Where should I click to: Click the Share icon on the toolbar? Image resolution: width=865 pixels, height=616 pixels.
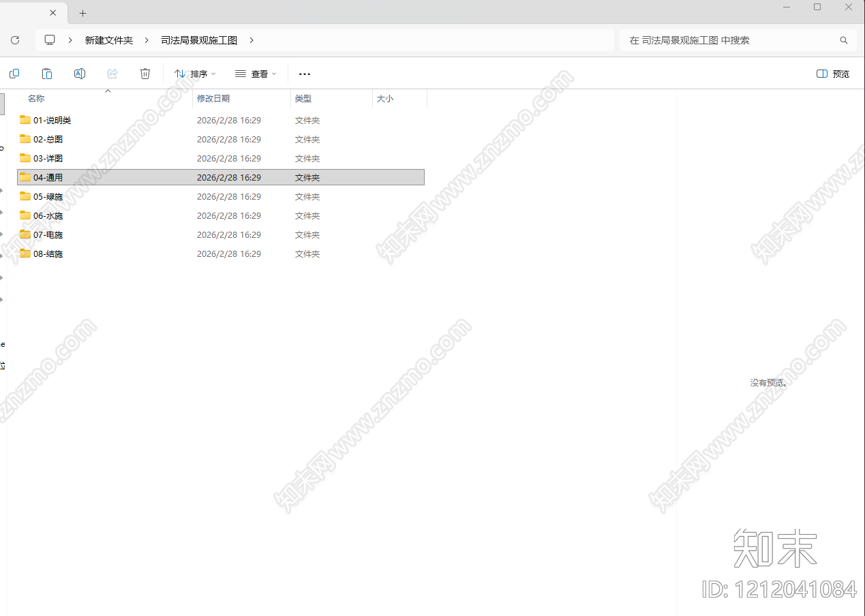[x=112, y=74]
